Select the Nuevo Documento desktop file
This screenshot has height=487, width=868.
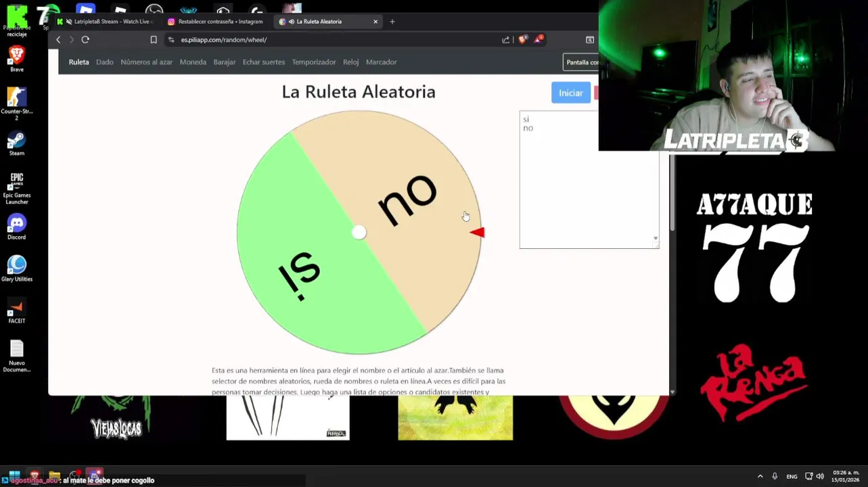point(17,356)
